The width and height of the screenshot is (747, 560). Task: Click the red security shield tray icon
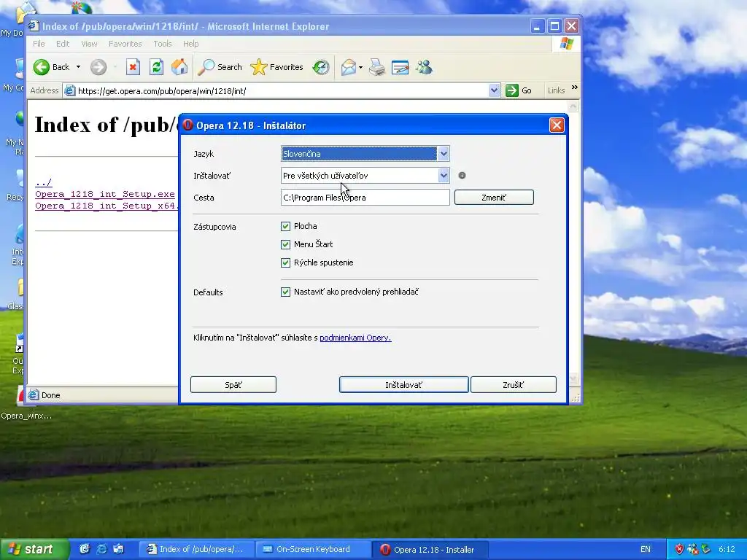pos(679,549)
